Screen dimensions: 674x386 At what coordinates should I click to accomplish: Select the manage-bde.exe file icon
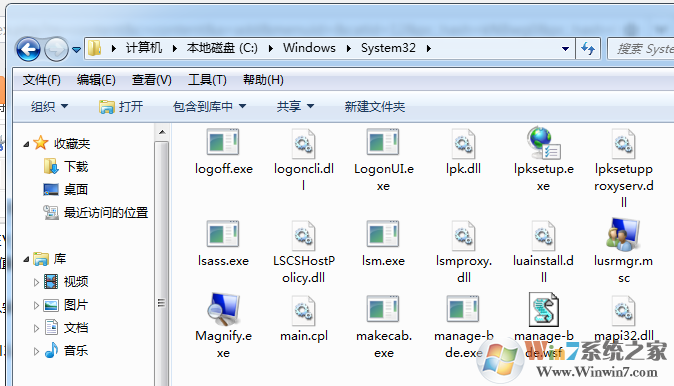point(463,309)
